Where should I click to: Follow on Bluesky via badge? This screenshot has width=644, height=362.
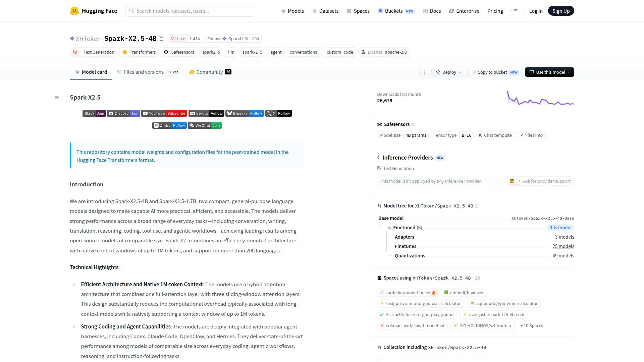[x=245, y=113]
